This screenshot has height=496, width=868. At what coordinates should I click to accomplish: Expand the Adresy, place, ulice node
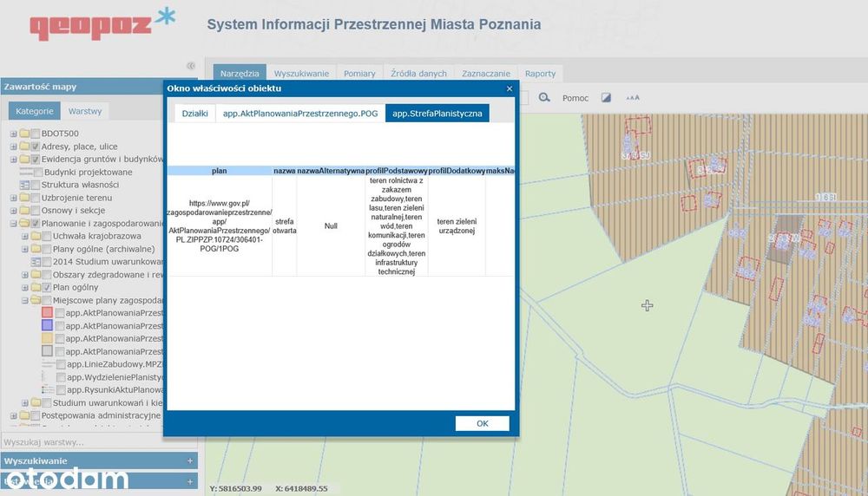13,147
